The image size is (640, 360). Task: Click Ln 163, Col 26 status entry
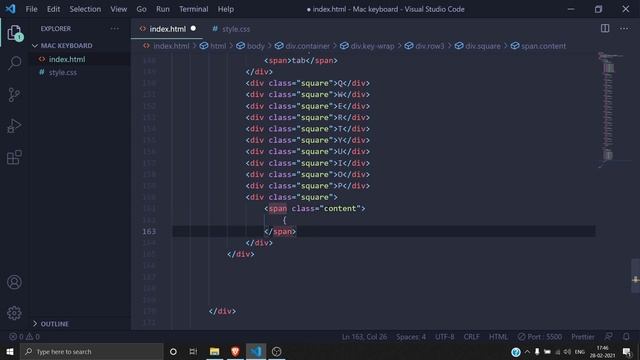(364, 337)
